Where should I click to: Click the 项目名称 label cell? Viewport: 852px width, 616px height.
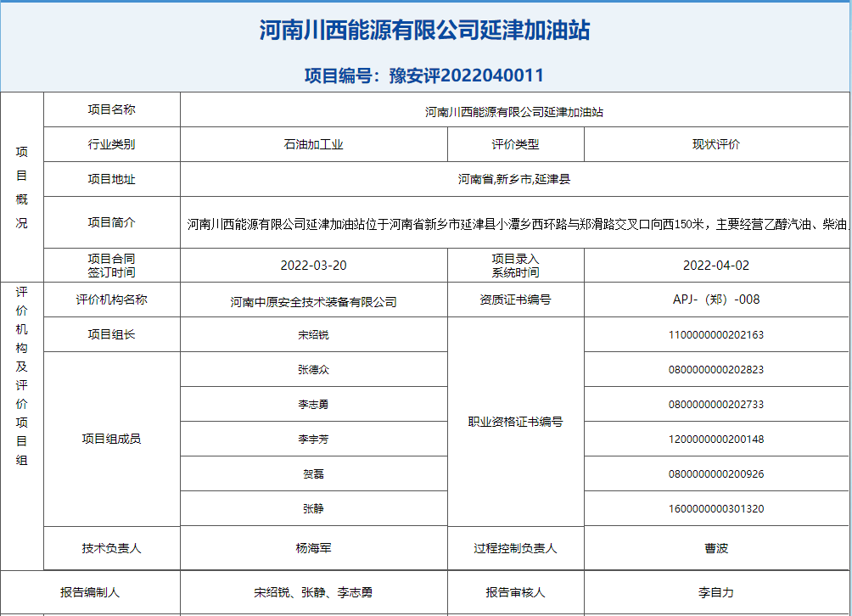tap(111, 109)
